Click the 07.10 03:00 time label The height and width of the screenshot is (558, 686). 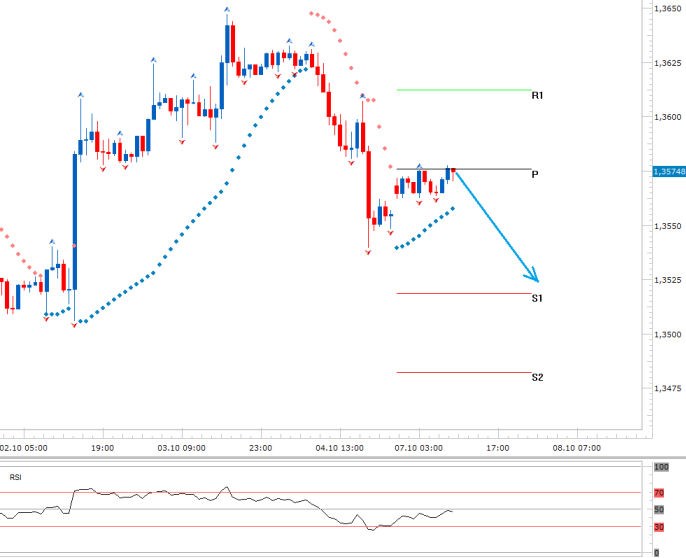click(x=419, y=448)
